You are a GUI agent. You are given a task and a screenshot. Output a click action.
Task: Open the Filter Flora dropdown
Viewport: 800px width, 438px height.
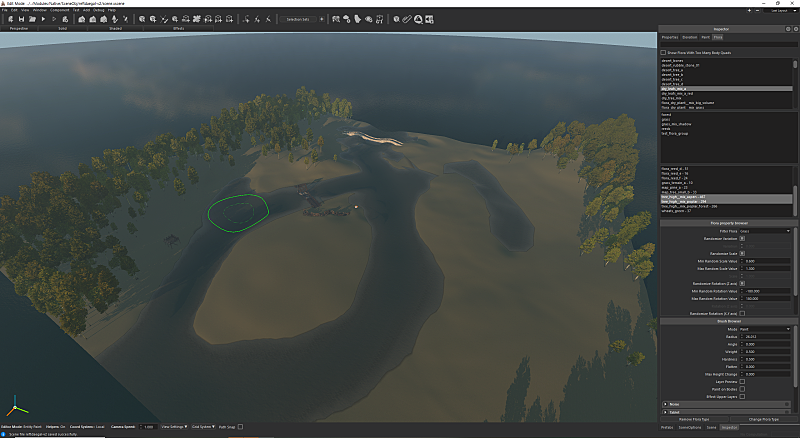coord(765,231)
